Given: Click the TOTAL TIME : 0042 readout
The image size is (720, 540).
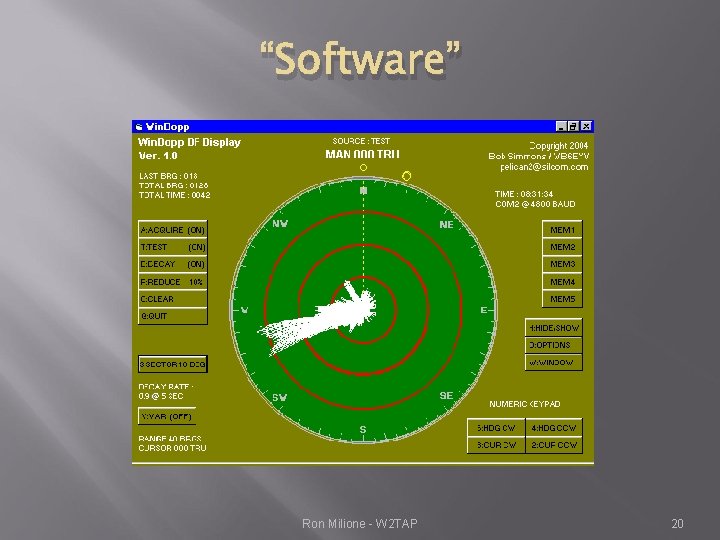Looking at the screenshot, I should [174, 195].
